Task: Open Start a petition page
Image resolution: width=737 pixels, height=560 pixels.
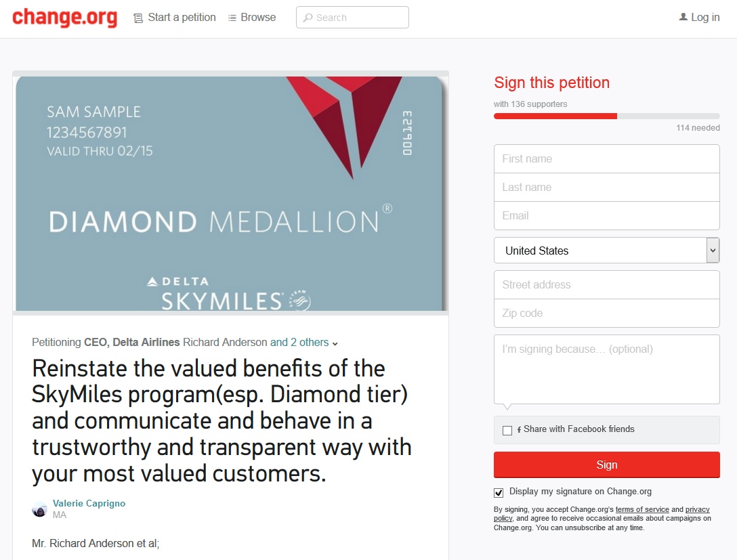Action: 182,18
